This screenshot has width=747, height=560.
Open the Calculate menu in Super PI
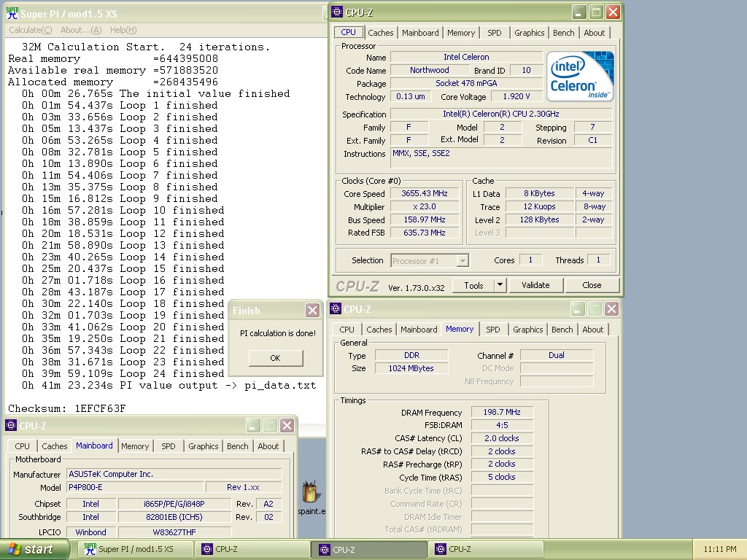30,30
